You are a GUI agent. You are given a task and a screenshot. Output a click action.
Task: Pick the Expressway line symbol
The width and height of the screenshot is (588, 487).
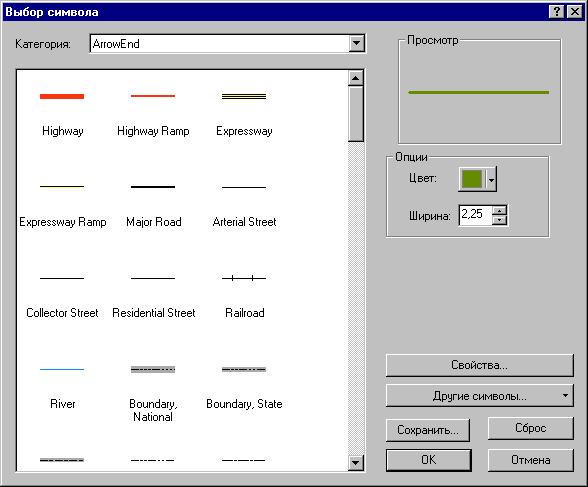pyautogui.click(x=244, y=112)
